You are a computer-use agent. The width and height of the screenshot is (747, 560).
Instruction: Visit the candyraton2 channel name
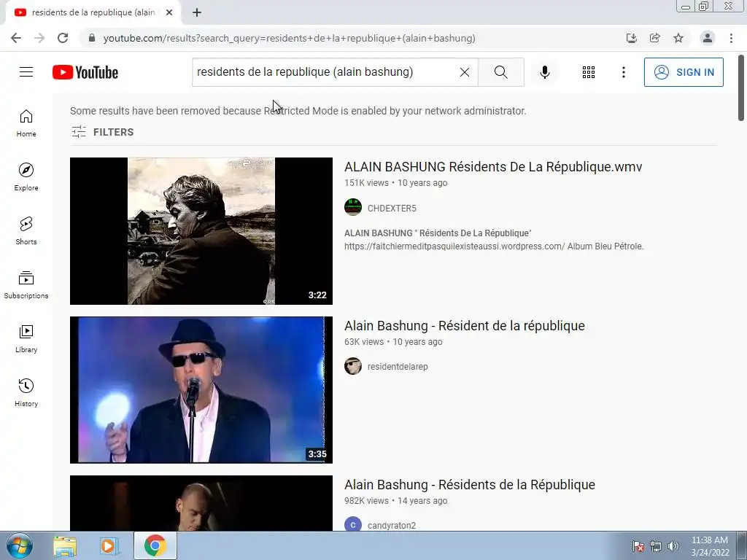point(392,525)
